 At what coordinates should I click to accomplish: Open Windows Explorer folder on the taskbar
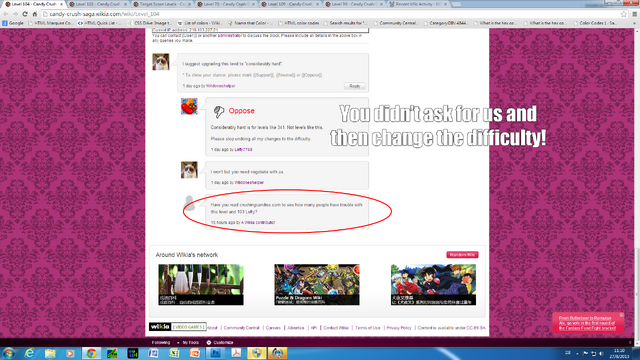[x=50, y=353]
